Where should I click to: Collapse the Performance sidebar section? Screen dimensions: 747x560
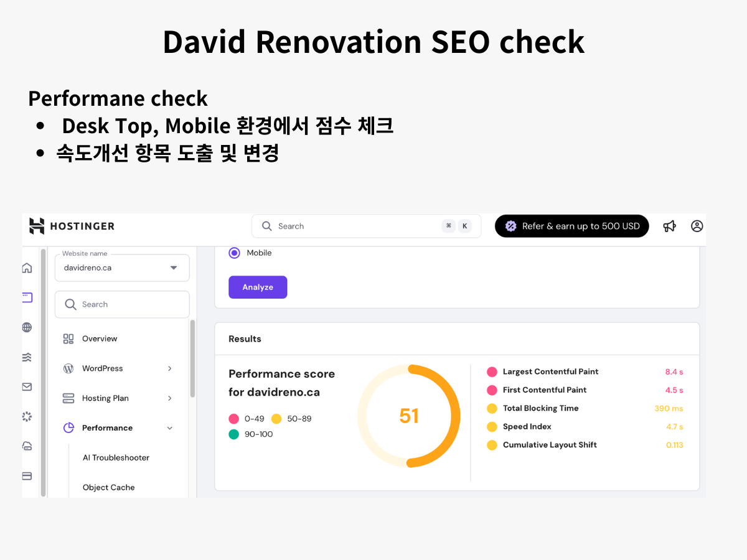coord(118,427)
